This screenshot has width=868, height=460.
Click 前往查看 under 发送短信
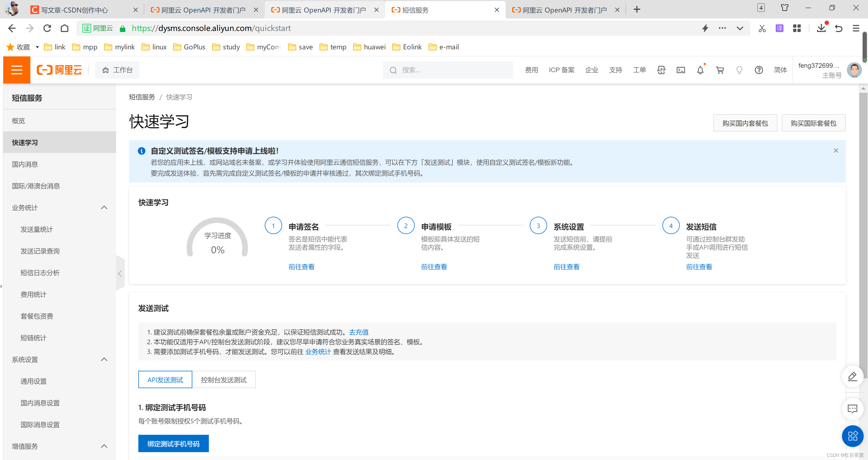(x=699, y=267)
